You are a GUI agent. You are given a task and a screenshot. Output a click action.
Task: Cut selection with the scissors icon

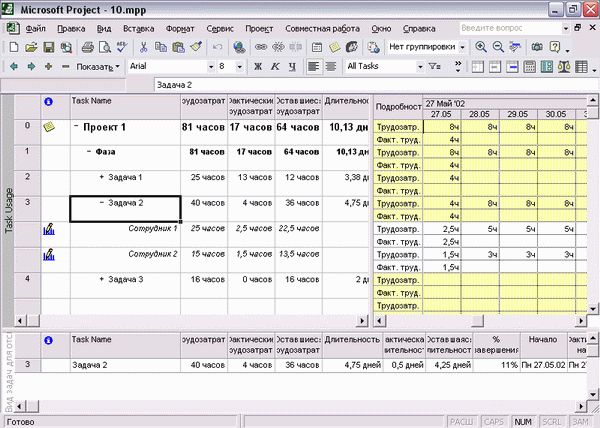(x=143, y=47)
